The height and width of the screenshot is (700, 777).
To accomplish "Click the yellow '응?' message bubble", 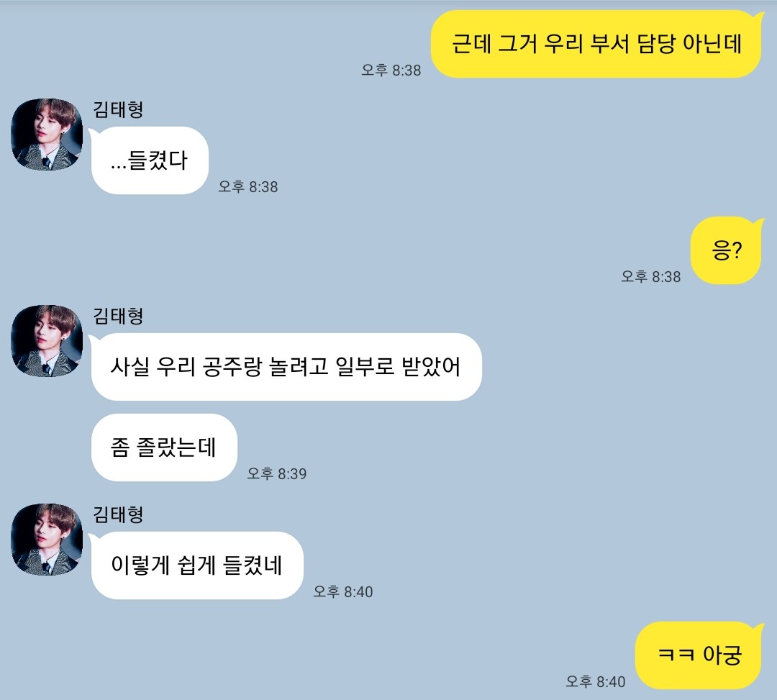I will click(x=727, y=250).
